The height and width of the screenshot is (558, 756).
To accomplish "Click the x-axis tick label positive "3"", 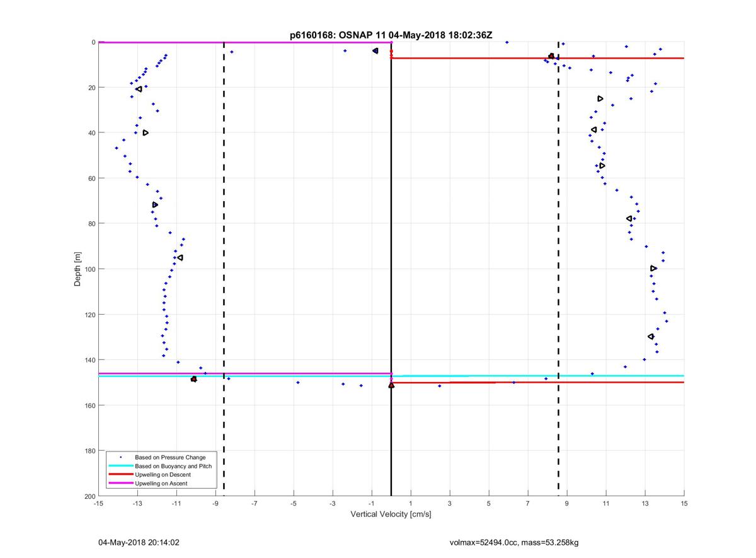I will pos(450,504).
